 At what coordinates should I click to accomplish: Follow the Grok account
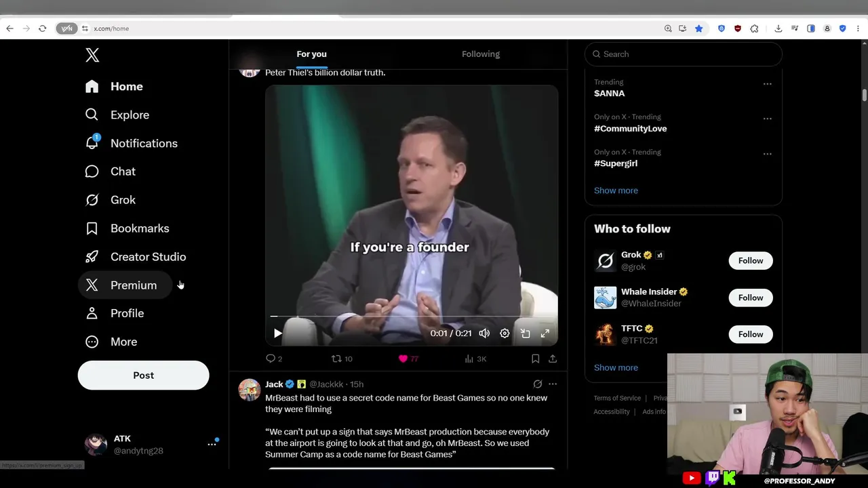point(751,261)
